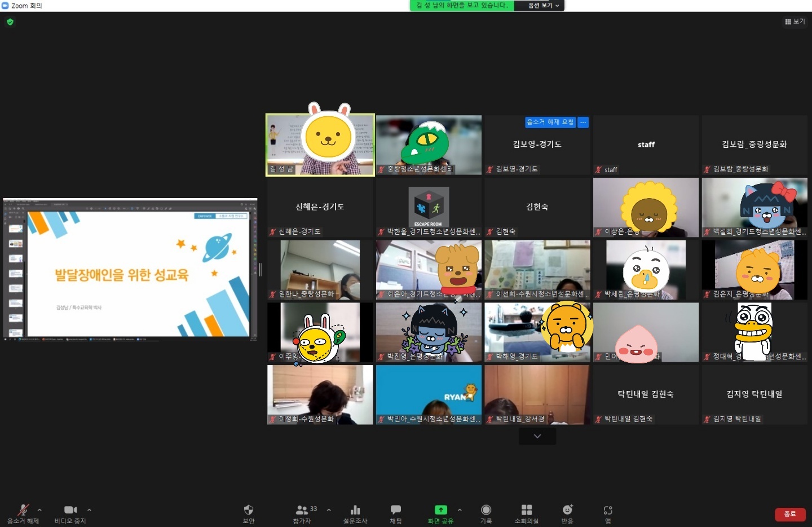
Task: Open Breakout Rooms grid icon
Action: 527,510
